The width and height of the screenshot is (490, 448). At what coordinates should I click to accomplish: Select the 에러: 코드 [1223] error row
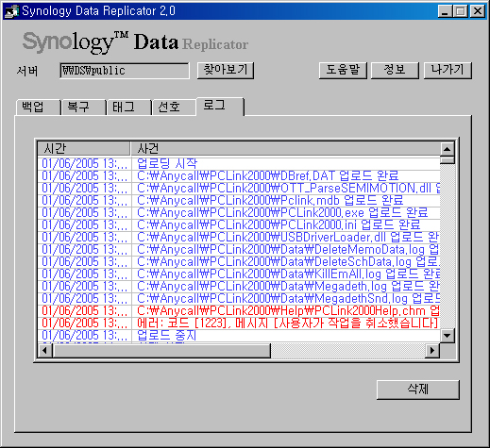239,323
